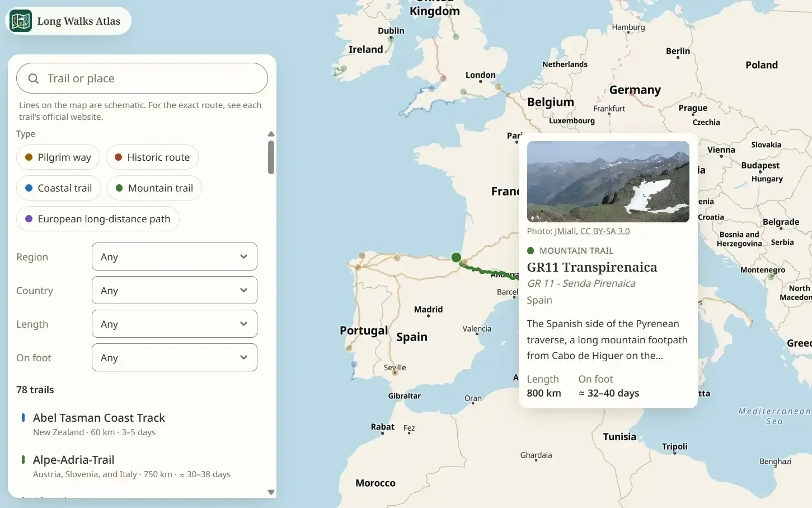Click the Dublin label on the map
The width and height of the screenshot is (812, 508).
pos(391,31)
